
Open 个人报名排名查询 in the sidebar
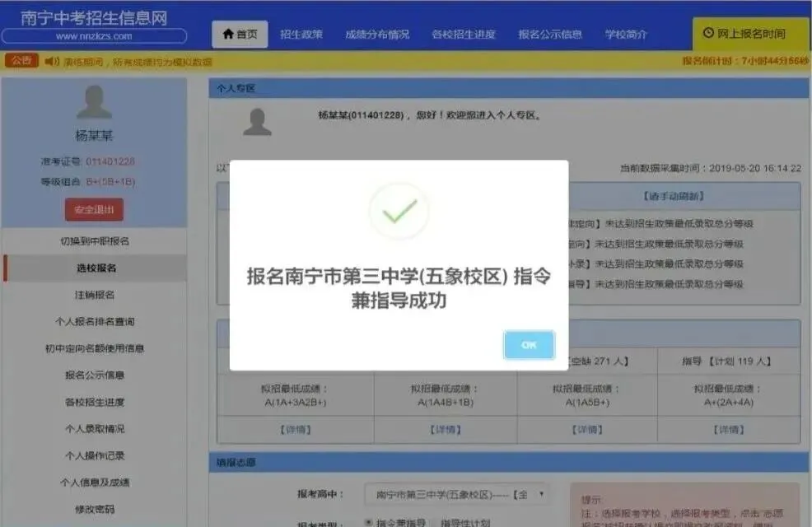94,321
